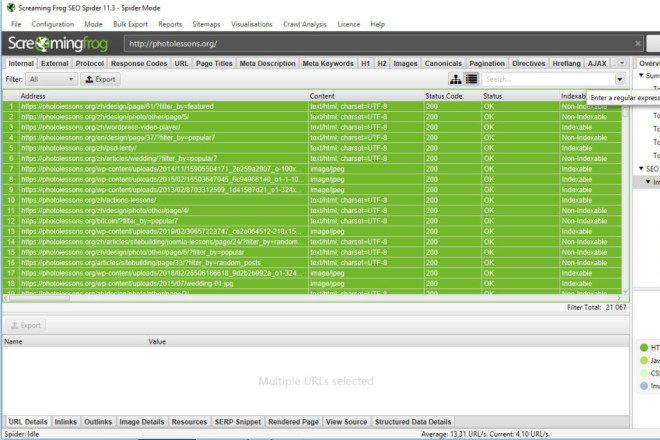Open the Page Titles tab
This screenshot has width=660, height=440.
click(214, 63)
